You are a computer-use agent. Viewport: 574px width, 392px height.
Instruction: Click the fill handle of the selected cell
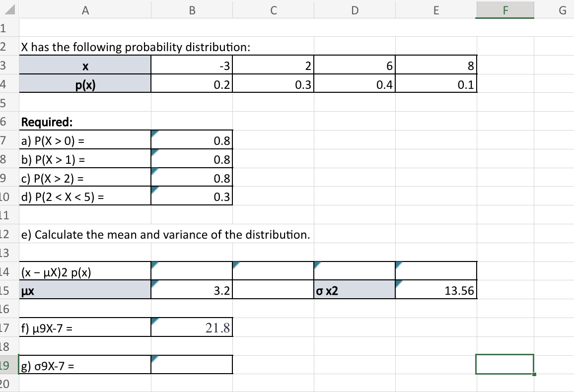coord(535,373)
